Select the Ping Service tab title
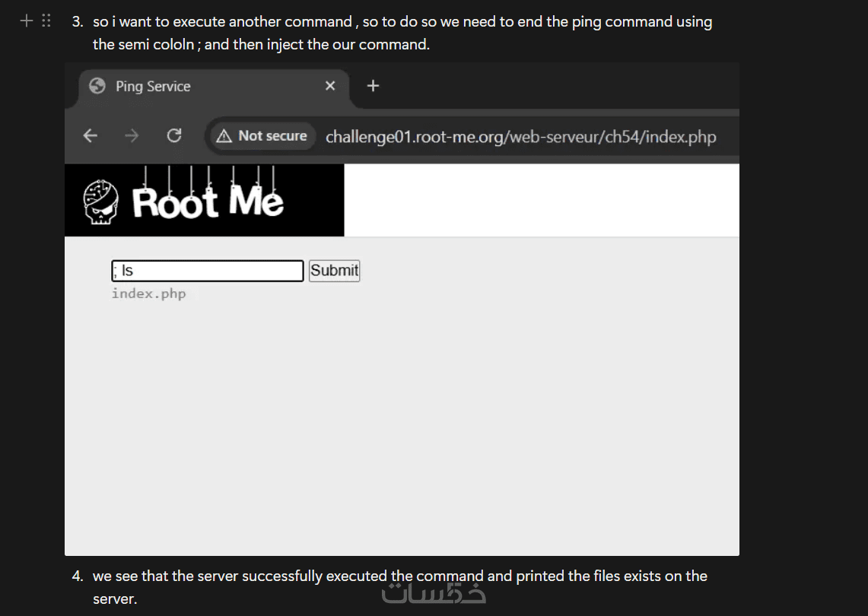The width and height of the screenshot is (868, 616). tap(153, 87)
